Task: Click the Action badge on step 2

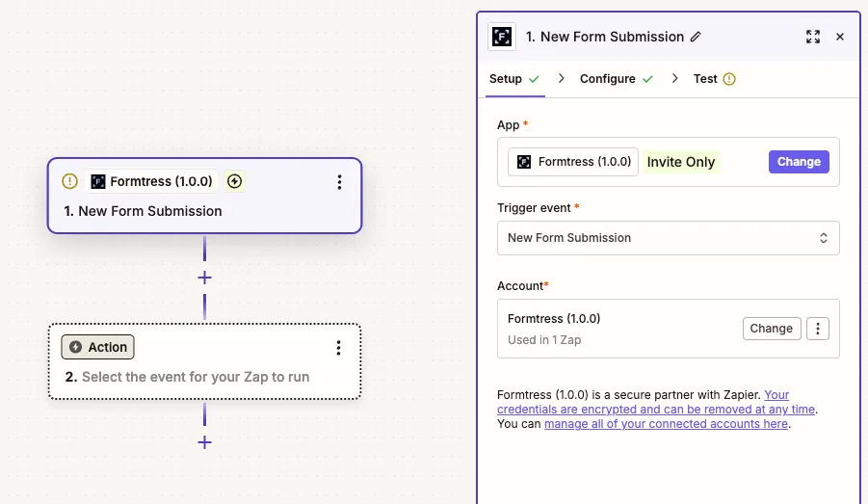Action: coord(98,347)
